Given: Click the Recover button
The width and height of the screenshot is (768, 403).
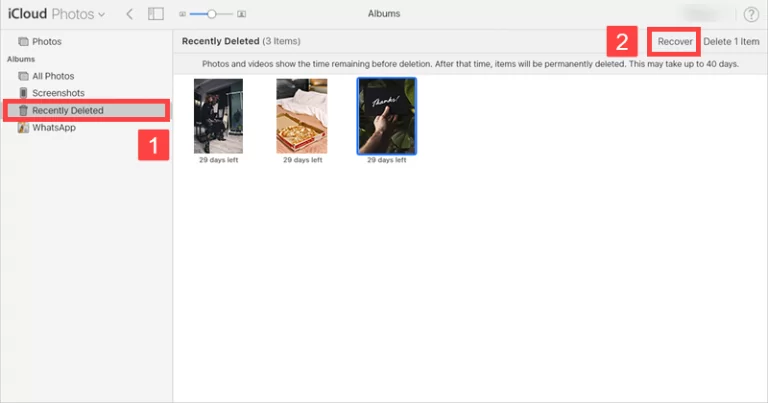Looking at the screenshot, I should (x=675, y=42).
